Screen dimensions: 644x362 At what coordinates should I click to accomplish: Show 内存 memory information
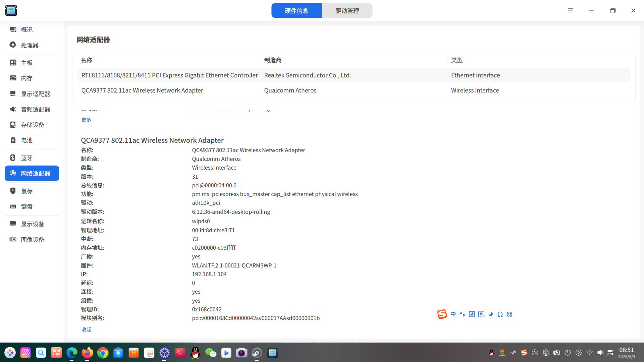[x=32, y=78]
